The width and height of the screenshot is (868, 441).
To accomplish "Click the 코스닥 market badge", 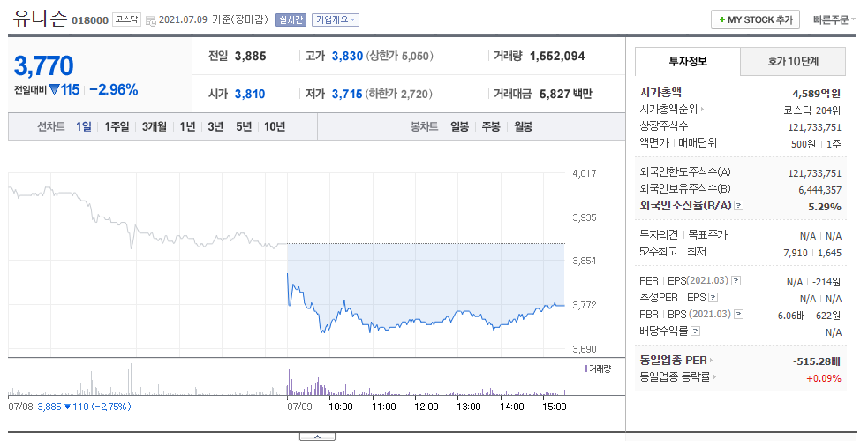I will [127, 19].
